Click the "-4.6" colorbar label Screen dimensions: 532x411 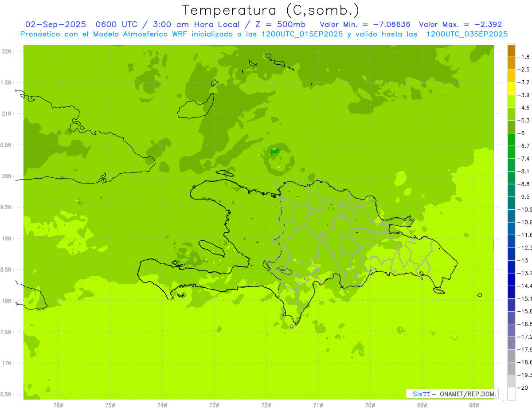point(524,108)
